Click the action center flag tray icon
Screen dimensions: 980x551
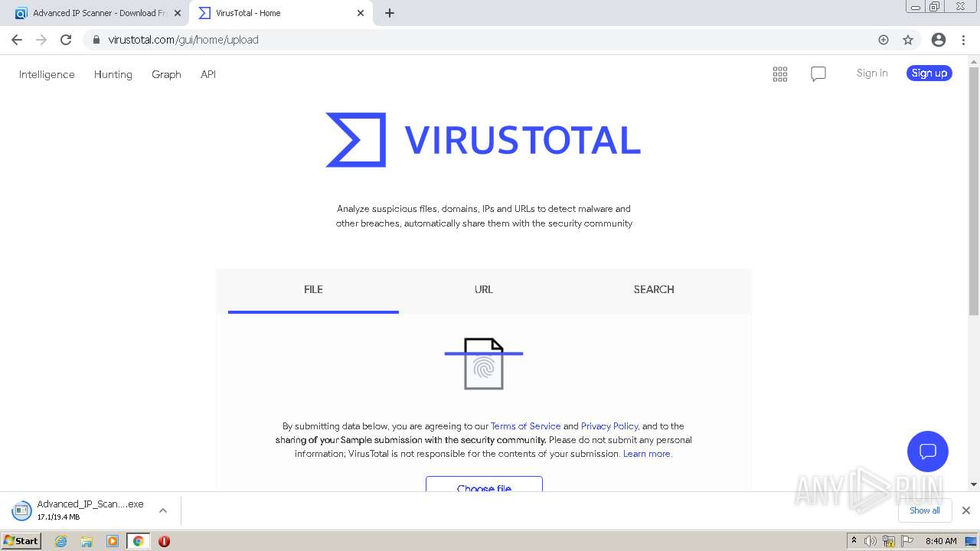[x=907, y=541]
